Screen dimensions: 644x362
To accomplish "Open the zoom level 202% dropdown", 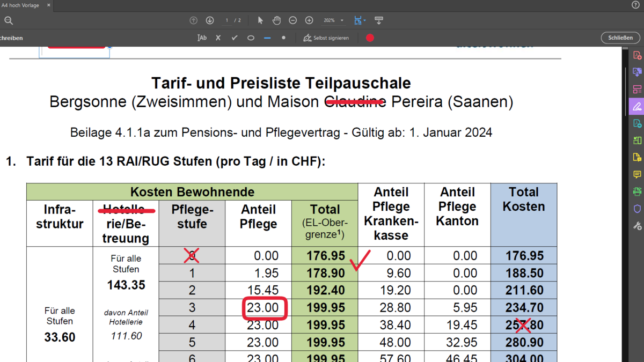I will [333, 20].
